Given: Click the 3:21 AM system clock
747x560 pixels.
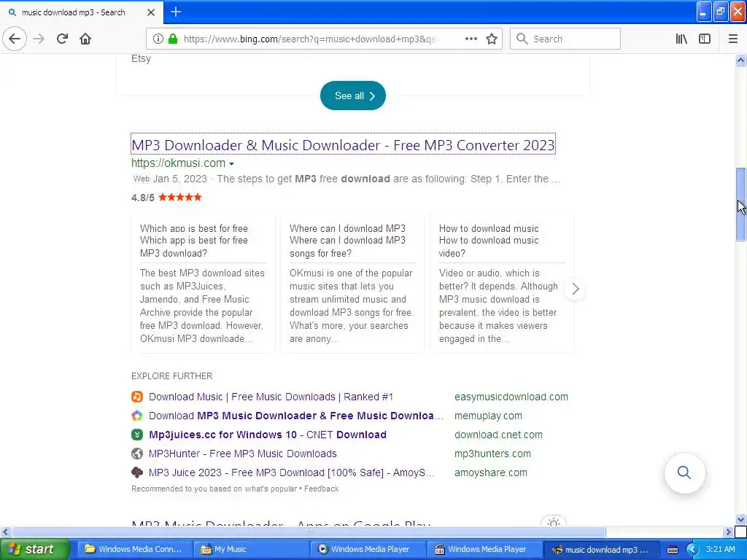Looking at the screenshot, I should (x=720, y=549).
